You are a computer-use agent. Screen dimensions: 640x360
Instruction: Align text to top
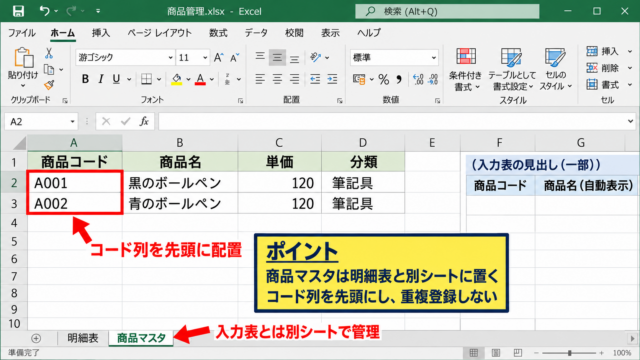point(260,57)
